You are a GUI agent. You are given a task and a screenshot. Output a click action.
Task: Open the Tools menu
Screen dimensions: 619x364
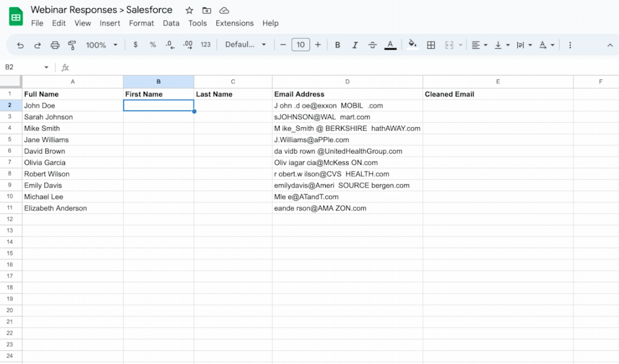click(x=197, y=23)
